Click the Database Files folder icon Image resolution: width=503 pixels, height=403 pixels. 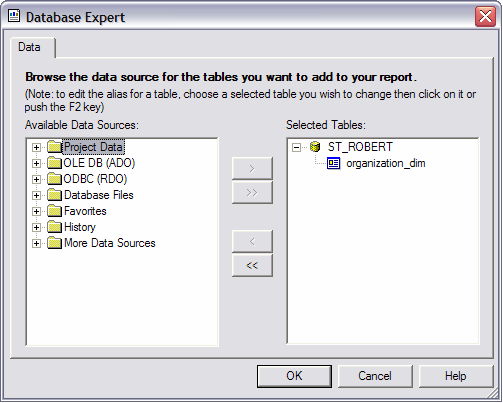tap(54, 195)
